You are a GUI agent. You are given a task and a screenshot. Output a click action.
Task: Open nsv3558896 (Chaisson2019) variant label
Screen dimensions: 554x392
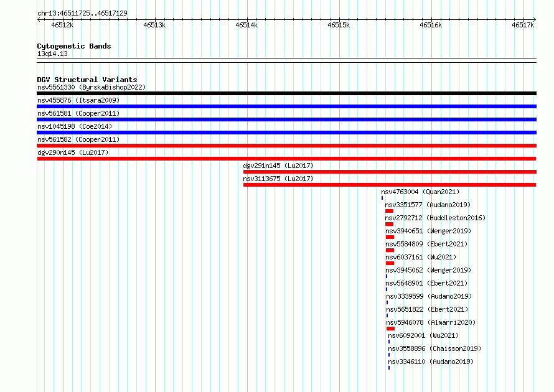tap(434, 348)
